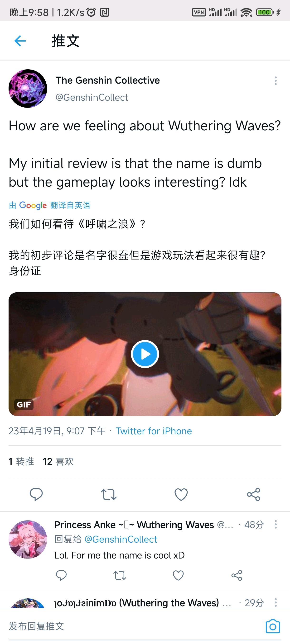Tap the @GenshinCollect mention in the reply
This screenshot has height=644, width=290.
pyautogui.click(x=121, y=540)
